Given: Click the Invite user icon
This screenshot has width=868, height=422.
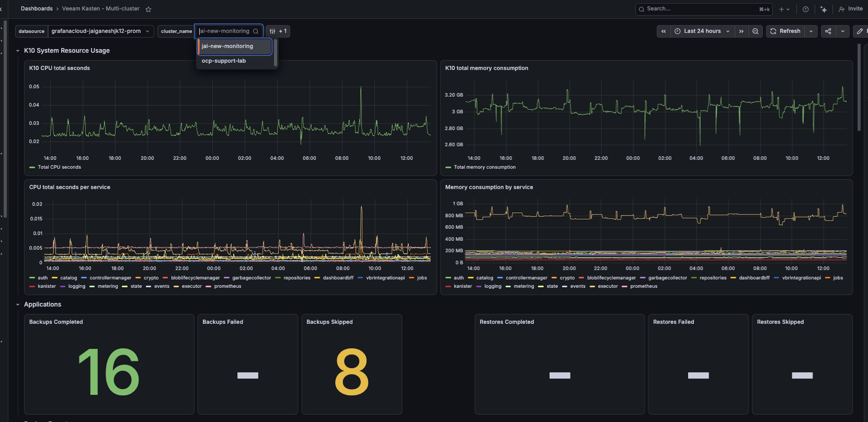Looking at the screenshot, I should [x=841, y=9].
